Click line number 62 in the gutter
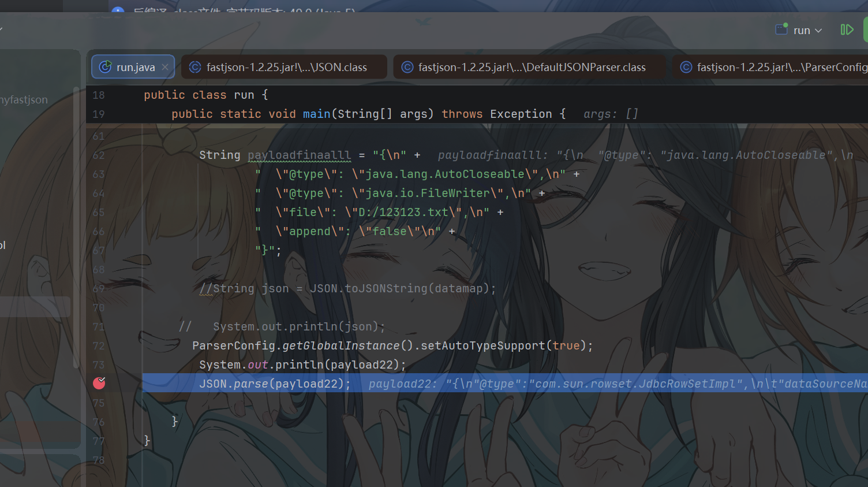 point(99,155)
